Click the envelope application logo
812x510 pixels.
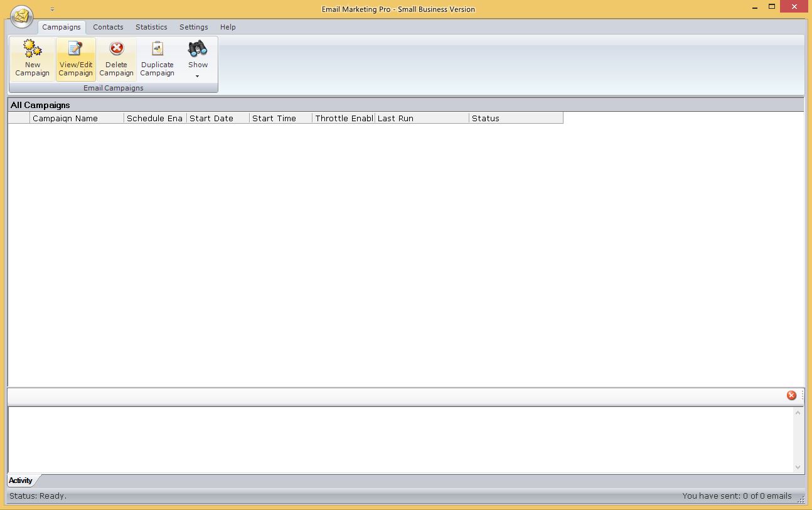[x=21, y=17]
